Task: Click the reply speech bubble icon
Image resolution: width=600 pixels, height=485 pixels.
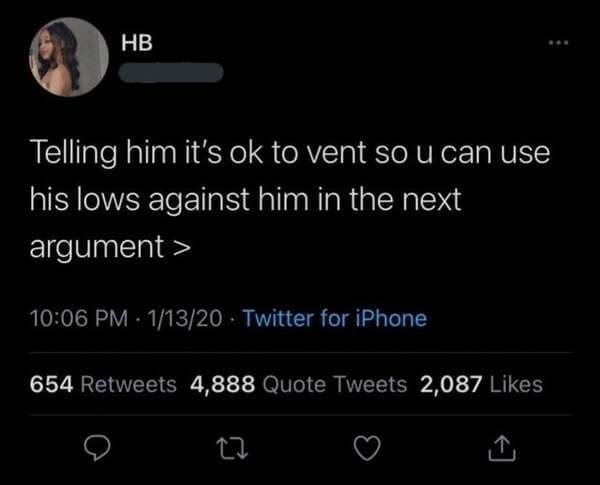Action: (97, 448)
